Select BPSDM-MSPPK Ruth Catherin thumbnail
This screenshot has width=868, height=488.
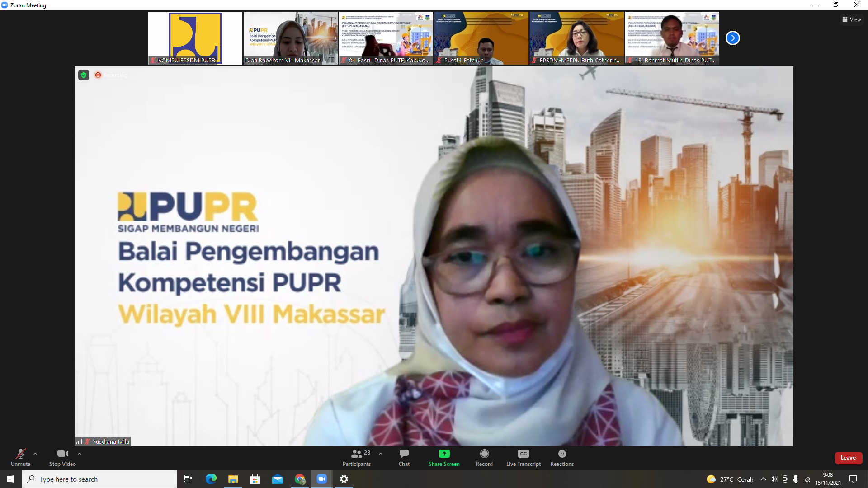click(577, 38)
